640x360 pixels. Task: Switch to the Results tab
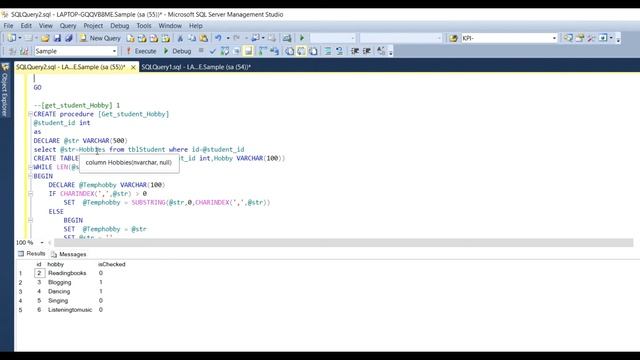coord(32,254)
